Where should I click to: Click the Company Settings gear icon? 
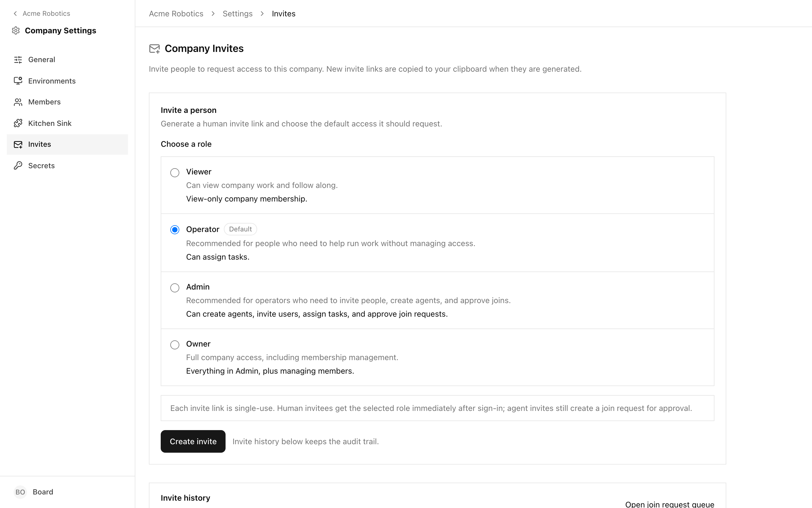[x=16, y=30]
